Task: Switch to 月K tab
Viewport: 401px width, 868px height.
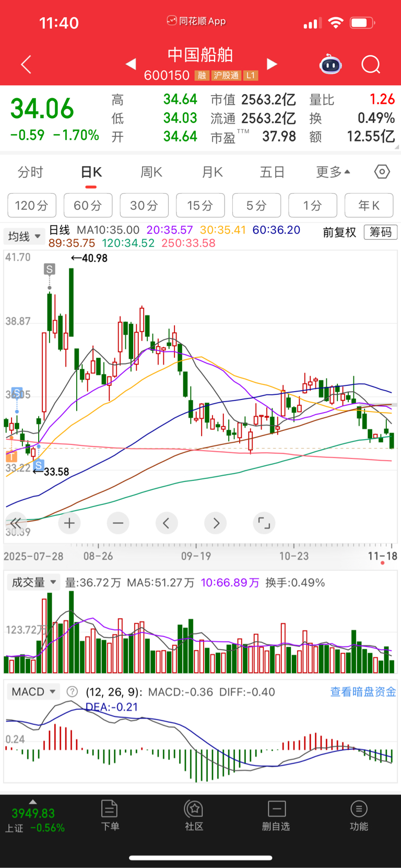Action: coord(213,172)
